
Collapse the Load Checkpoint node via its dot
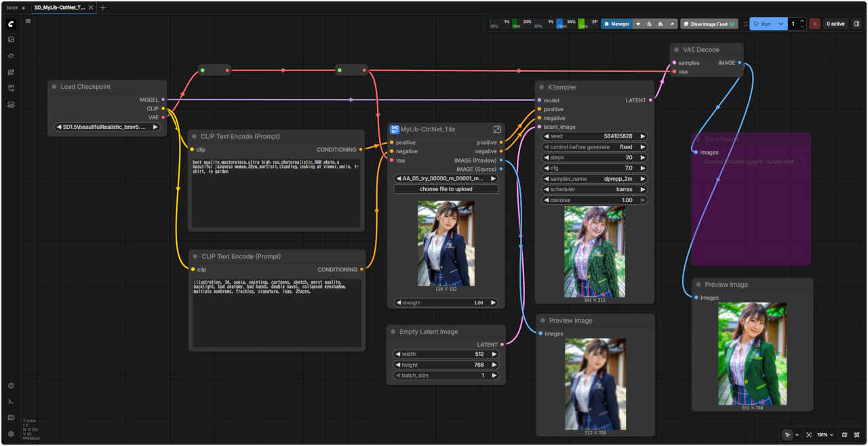[x=54, y=87]
